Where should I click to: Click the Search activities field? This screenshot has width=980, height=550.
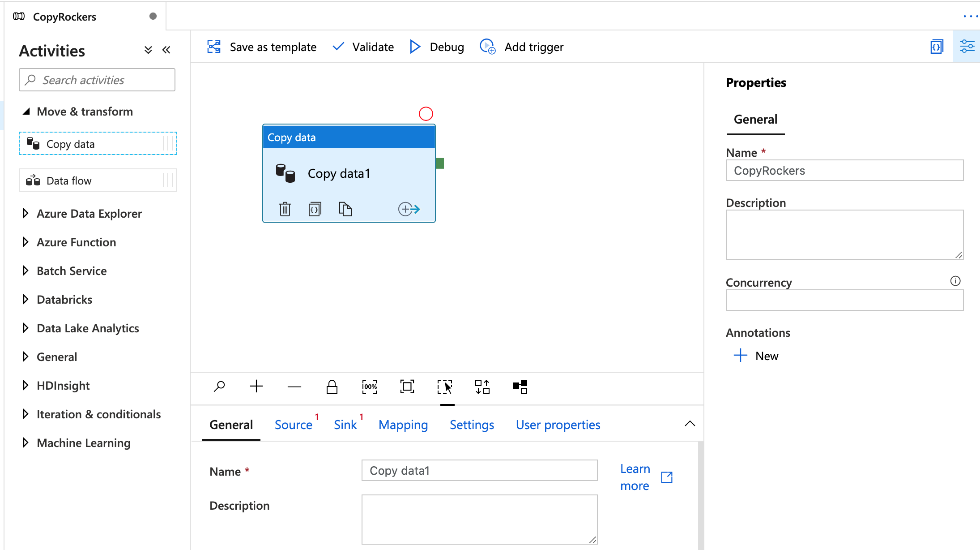tap(97, 80)
